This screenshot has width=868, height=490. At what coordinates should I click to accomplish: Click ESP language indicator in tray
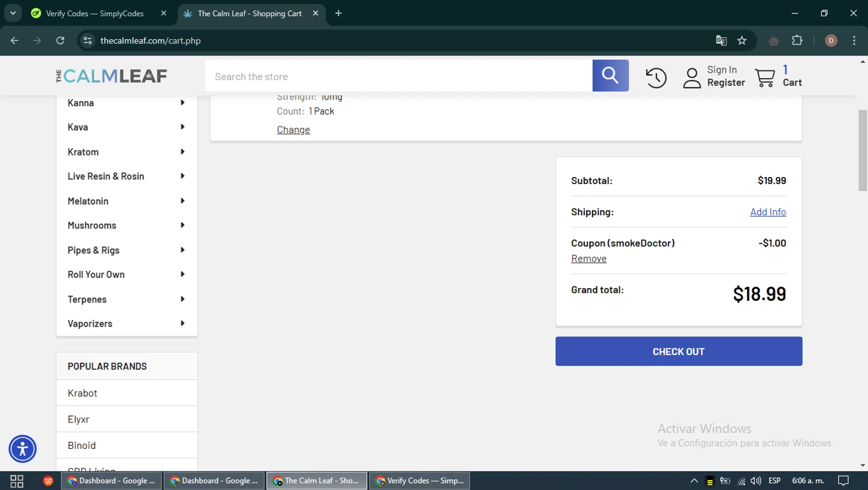(775, 481)
